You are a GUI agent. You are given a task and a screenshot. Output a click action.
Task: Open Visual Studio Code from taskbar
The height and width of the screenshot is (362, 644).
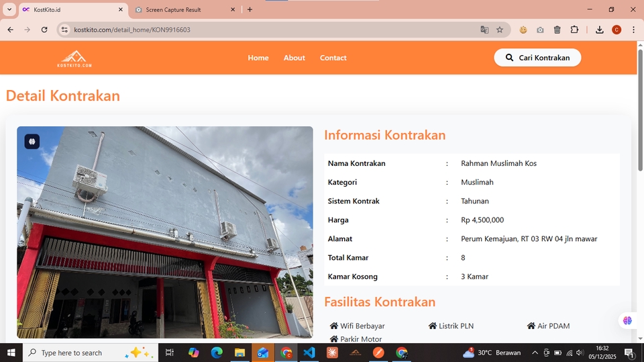(x=309, y=353)
